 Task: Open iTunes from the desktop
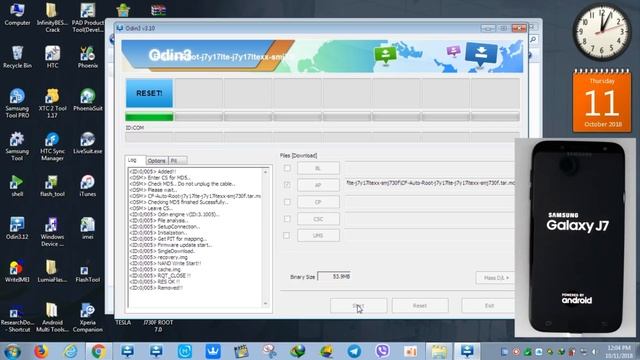[x=88, y=185]
